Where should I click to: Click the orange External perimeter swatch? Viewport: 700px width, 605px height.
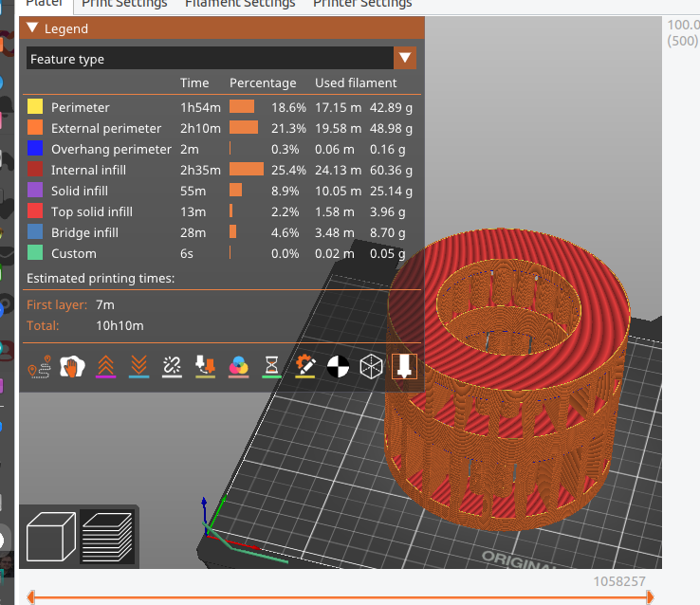35,128
